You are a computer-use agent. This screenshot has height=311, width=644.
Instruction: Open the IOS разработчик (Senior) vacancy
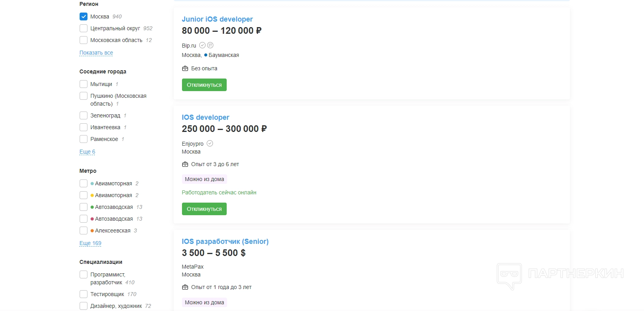point(225,241)
